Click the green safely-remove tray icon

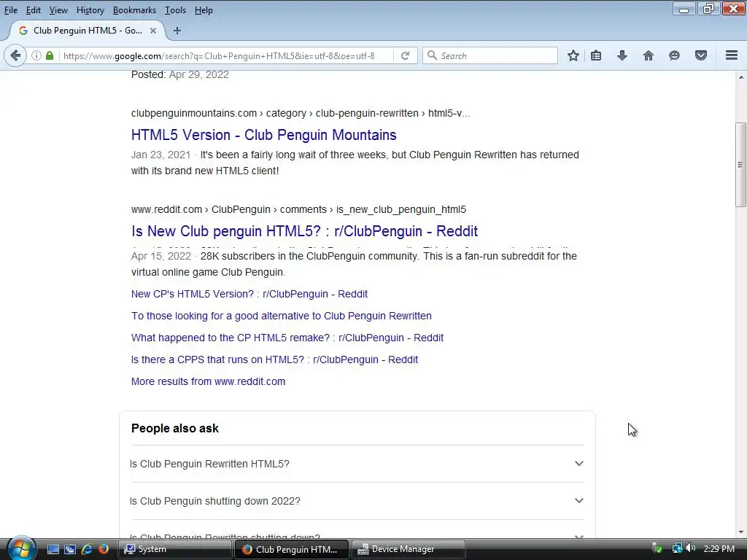(657, 548)
